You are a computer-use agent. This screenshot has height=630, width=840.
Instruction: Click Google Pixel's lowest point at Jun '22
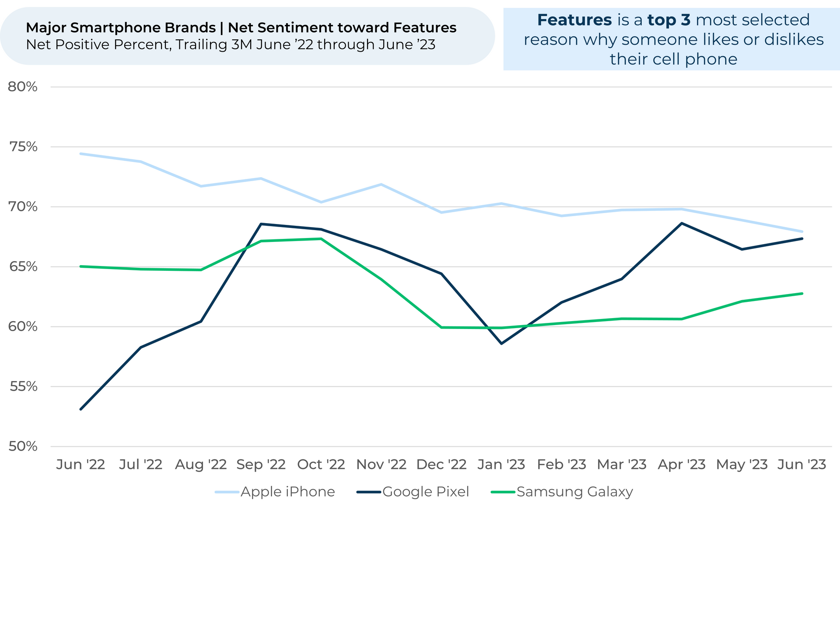81,409
